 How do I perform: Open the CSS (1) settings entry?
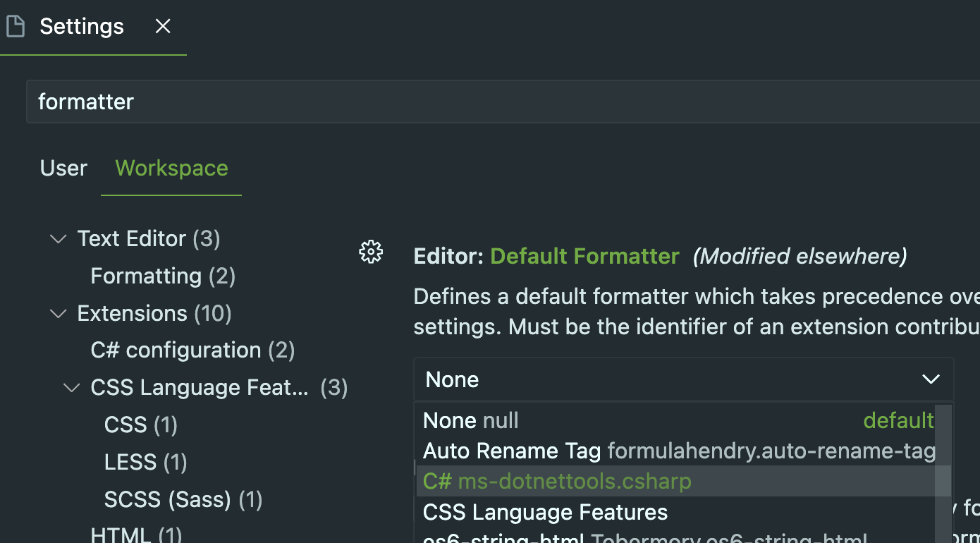[141, 425]
